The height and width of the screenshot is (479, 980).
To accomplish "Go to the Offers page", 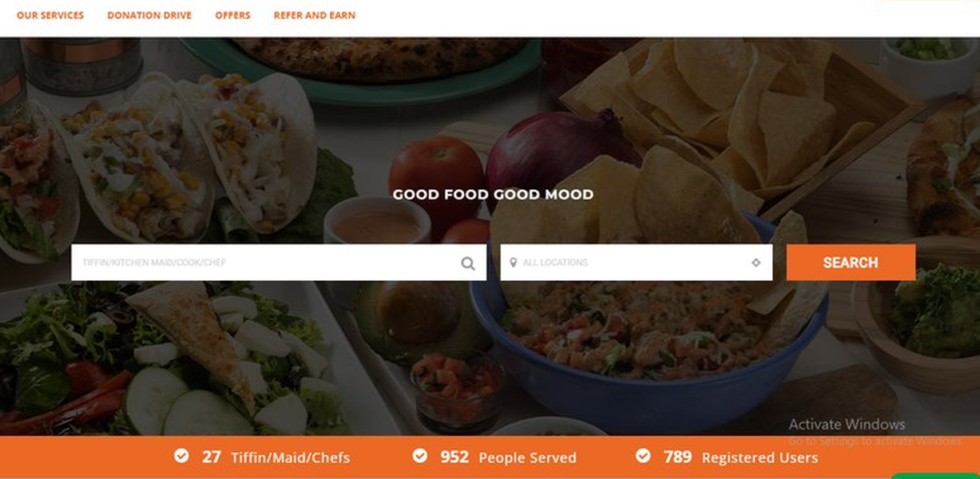I will [x=232, y=15].
